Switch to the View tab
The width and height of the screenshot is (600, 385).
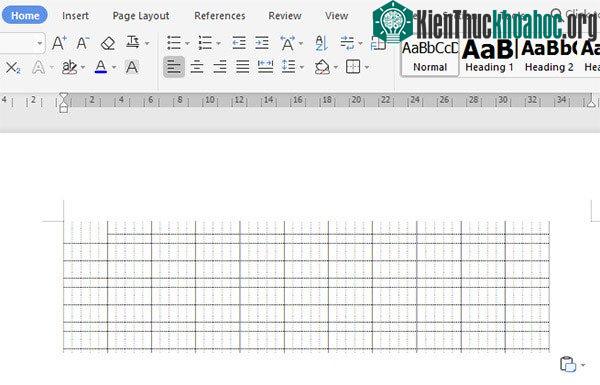pyautogui.click(x=336, y=16)
